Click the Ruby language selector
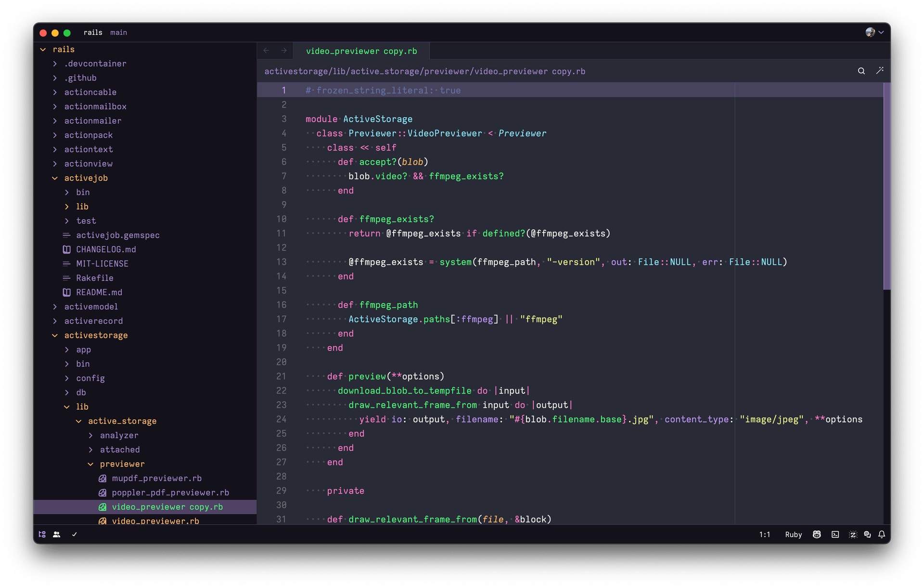This screenshot has height=588, width=924. tap(793, 535)
